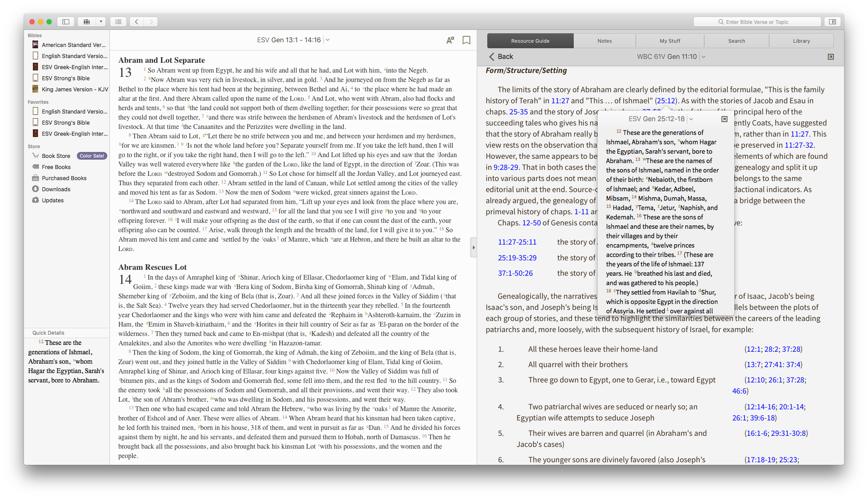This screenshot has height=499, width=868.
Task: Open Free Books in the Store
Action: pos(56,167)
